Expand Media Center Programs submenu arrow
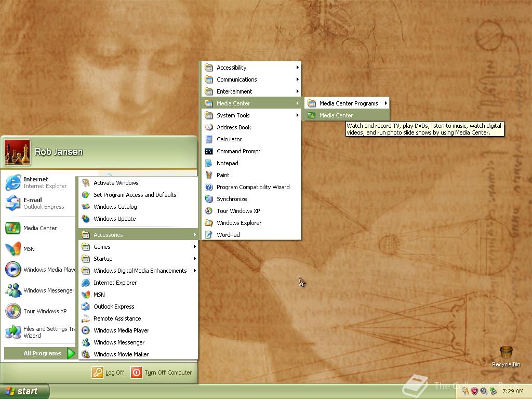 click(386, 103)
